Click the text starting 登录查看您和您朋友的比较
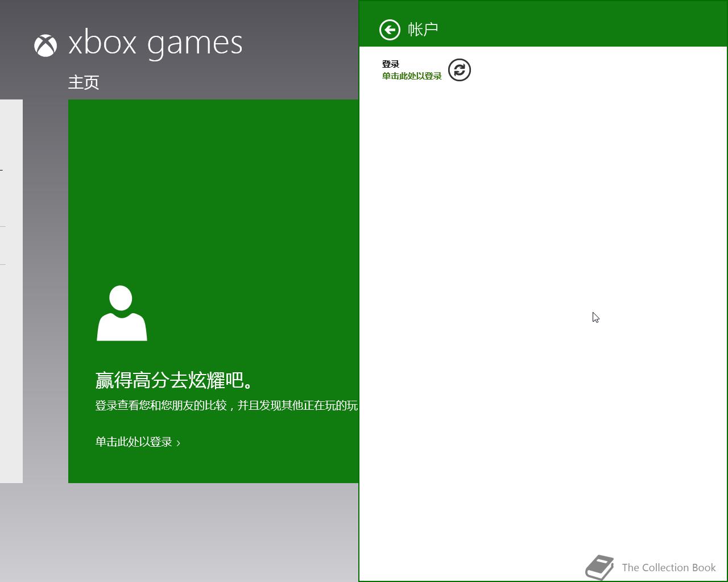This screenshot has width=728, height=582. coord(226,405)
